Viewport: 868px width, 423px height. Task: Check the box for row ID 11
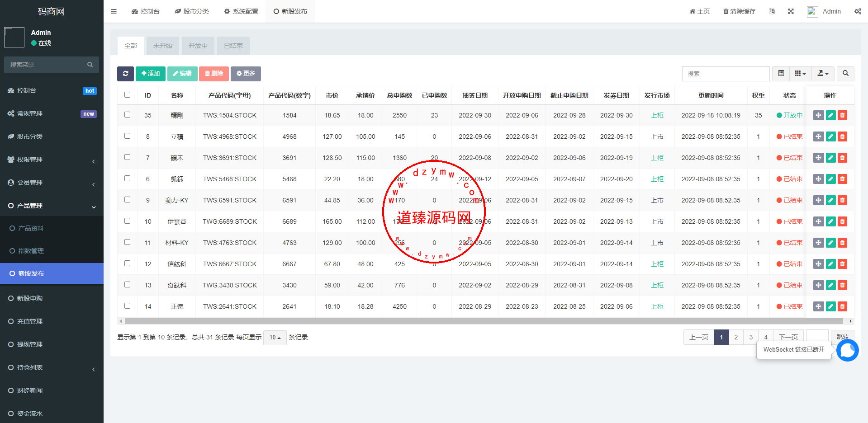[x=127, y=242]
